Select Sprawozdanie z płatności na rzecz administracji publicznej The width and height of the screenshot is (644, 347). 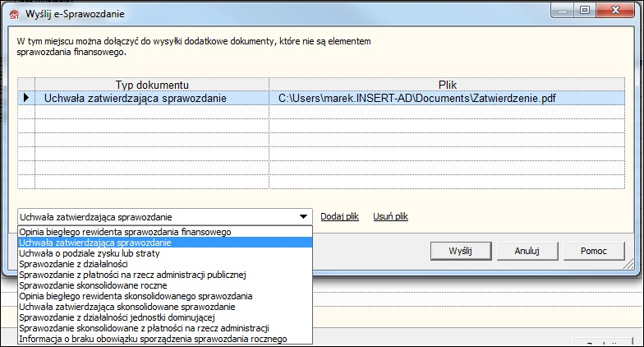pyautogui.click(x=165, y=275)
